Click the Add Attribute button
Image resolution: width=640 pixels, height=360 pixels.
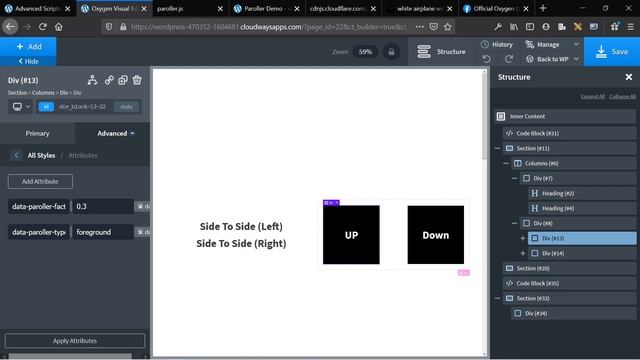click(40, 181)
